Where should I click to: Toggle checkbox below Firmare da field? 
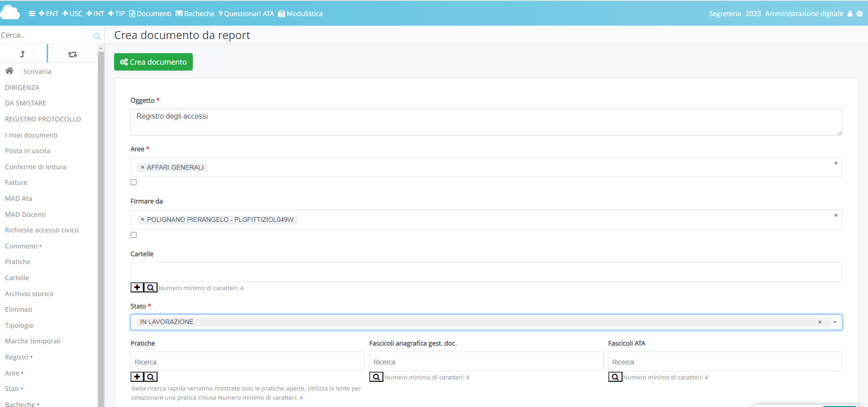point(133,235)
